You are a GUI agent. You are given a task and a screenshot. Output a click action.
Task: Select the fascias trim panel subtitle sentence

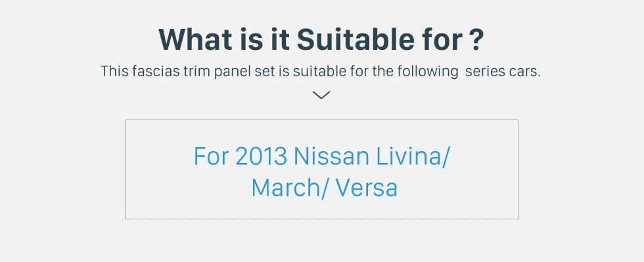321,72
